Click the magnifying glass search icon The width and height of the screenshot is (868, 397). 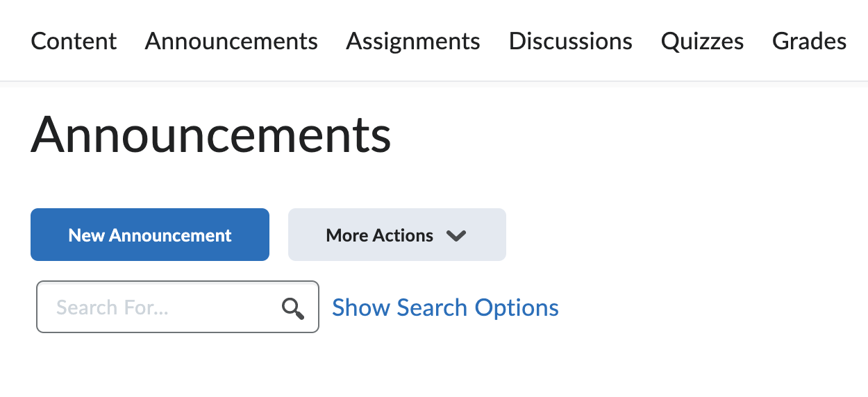293,308
